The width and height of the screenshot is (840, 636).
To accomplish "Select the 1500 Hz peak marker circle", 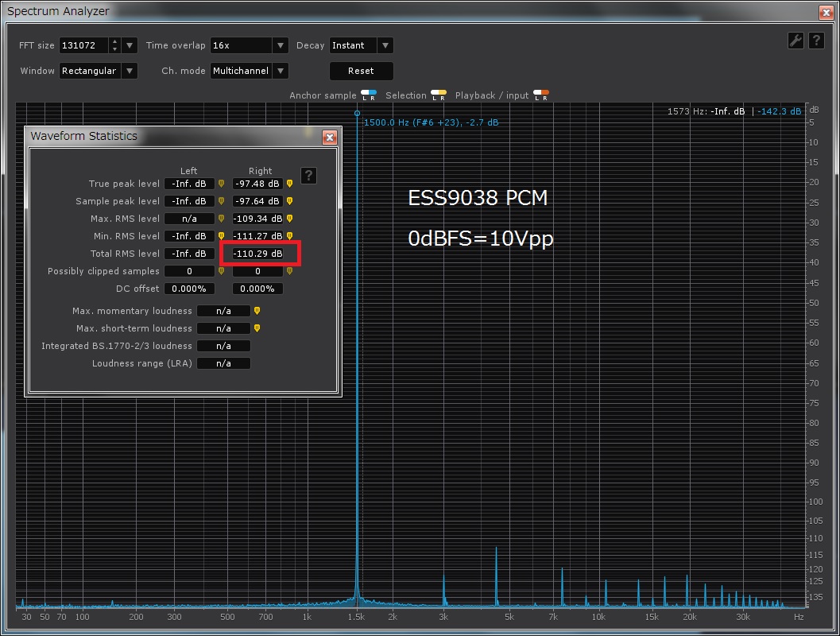I will [x=357, y=114].
